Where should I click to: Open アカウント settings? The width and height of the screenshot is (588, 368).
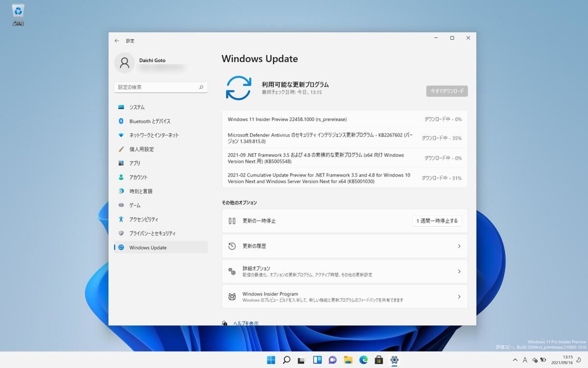point(161,177)
